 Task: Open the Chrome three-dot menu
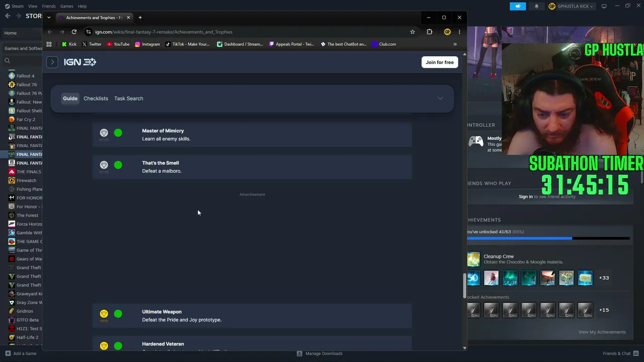459,32
